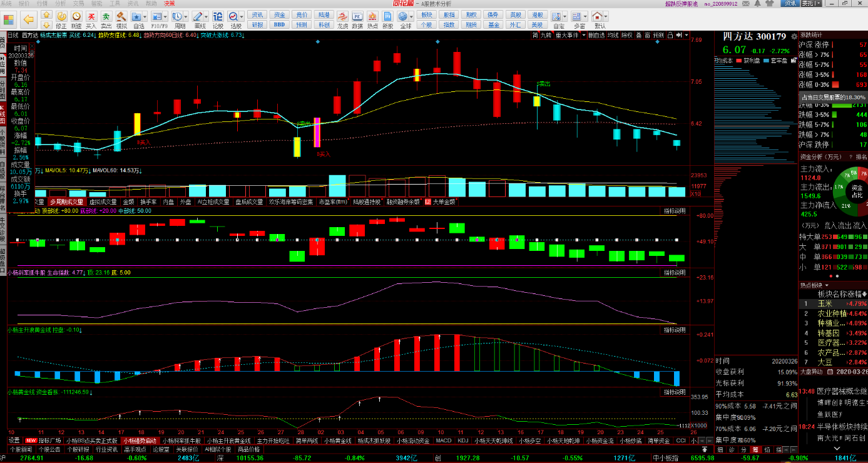Click the 自选 star watchlist icon
Image resolution: width=868 pixels, height=463 pixels.
137,16
